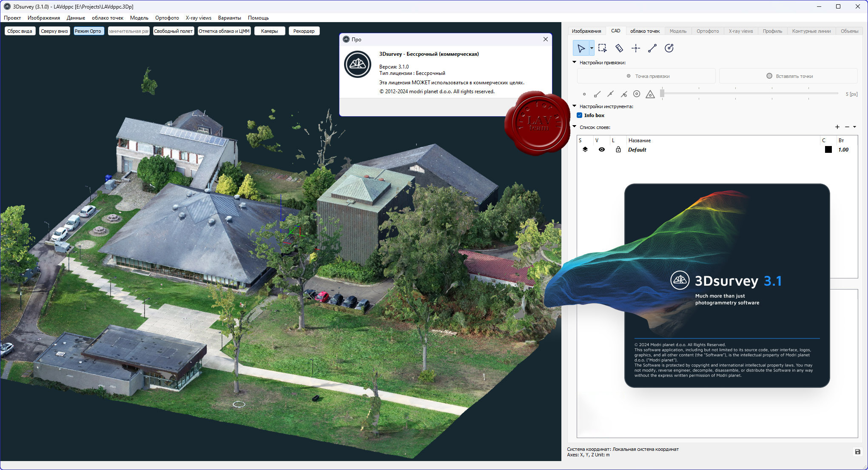Select the line drawing tool
This screenshot has height=470, width=868.
pos(652,48)
